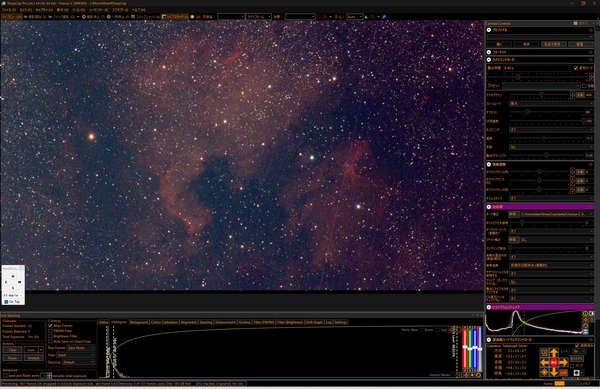Collapse the Camera Control section header
600x389 pixels.
click(489, 60)
